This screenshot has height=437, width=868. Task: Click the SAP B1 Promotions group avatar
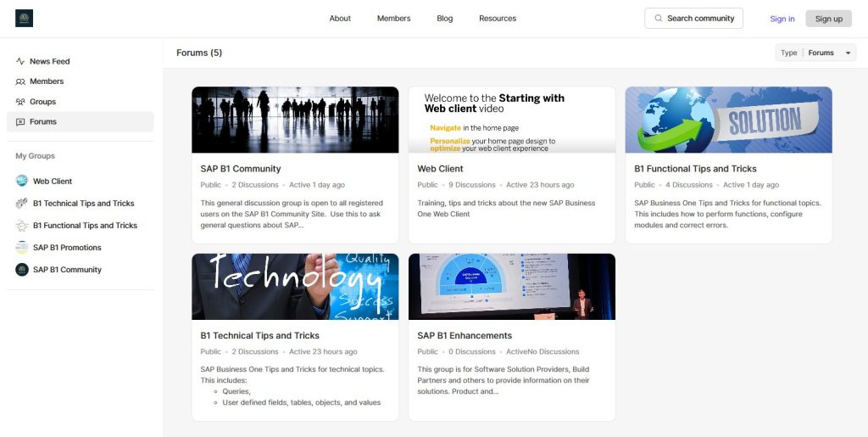pos(21,248)
